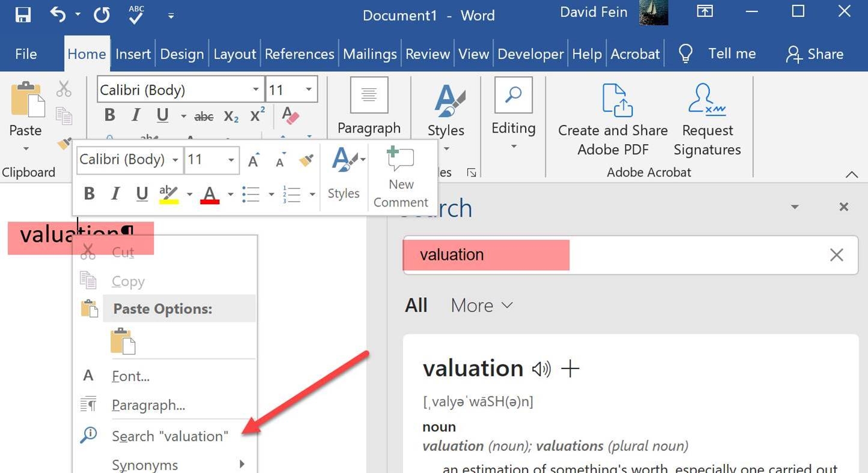Choose Search "valuation" from context menu
Image resolution: width=868 pixels, height=473 pixels.
pos(170,436)
